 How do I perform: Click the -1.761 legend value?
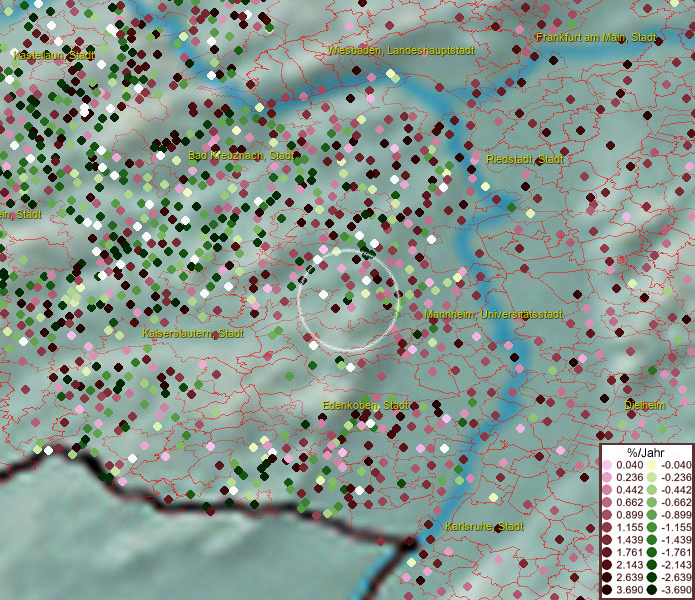[676, 553]
